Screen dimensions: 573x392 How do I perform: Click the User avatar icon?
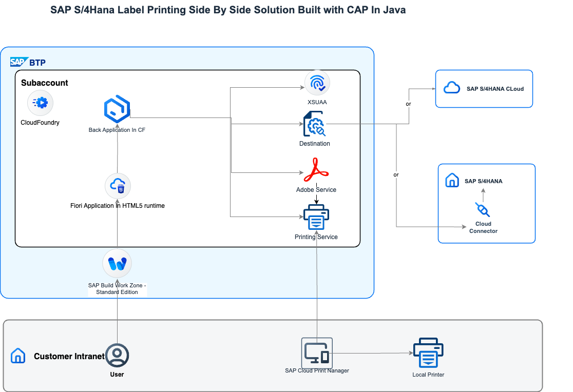[x=117, y=355]
